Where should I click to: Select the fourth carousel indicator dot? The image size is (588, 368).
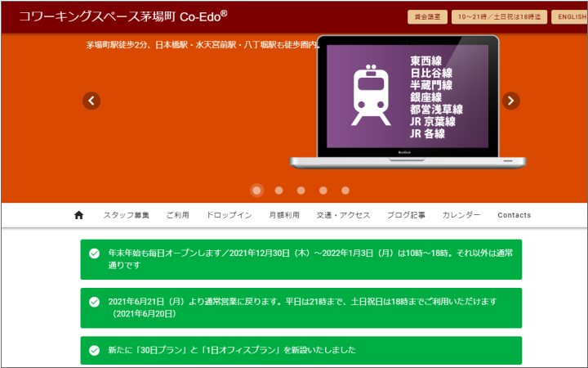[x=323, y=191]
